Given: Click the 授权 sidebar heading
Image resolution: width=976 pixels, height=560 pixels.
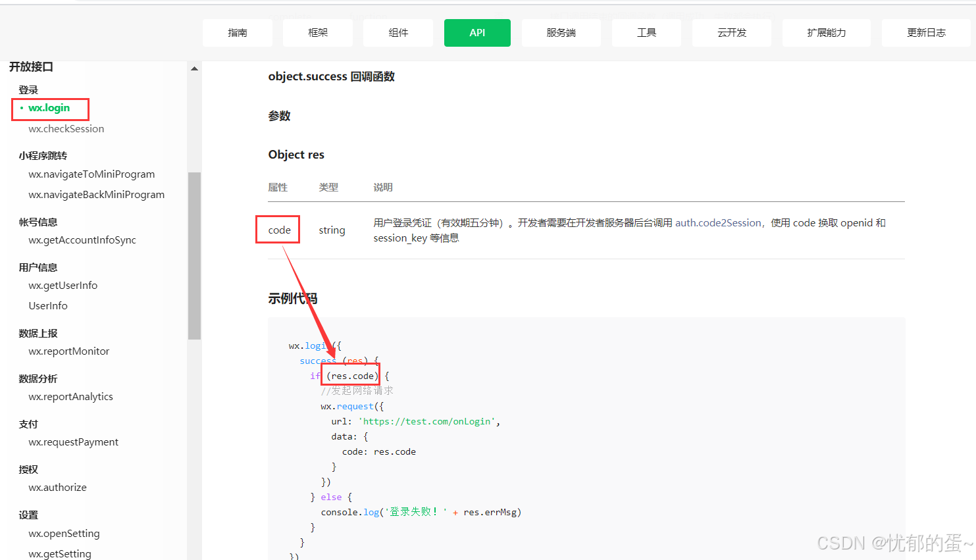Looking at the screenshot, I should coord(28,470).
